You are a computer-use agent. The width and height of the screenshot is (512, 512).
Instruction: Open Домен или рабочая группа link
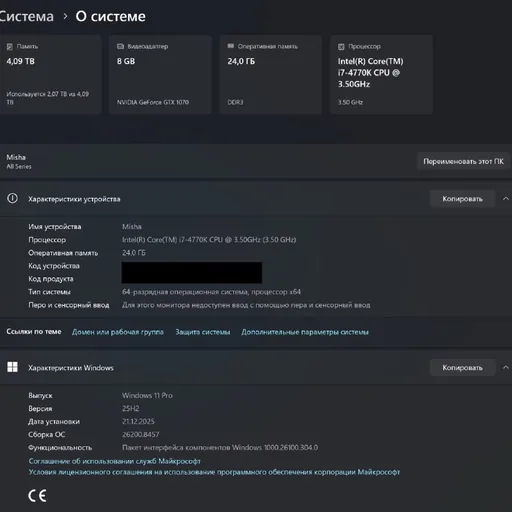click(118, 332)
